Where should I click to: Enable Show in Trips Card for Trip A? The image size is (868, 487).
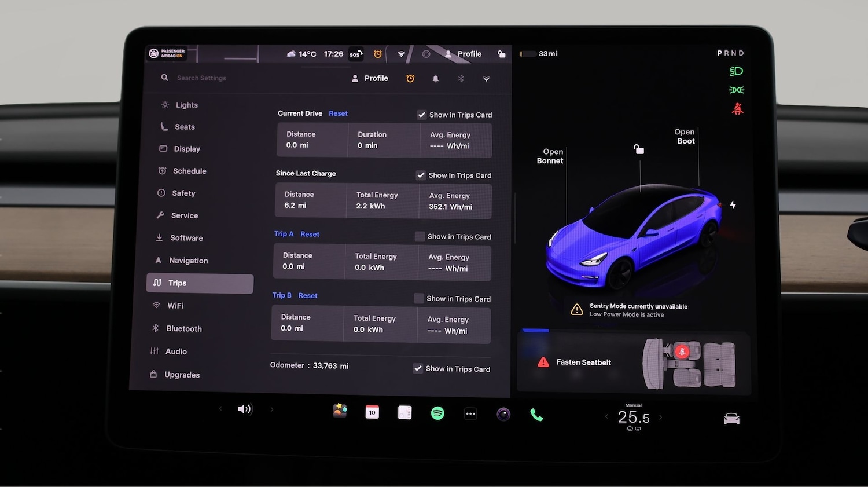419,236
